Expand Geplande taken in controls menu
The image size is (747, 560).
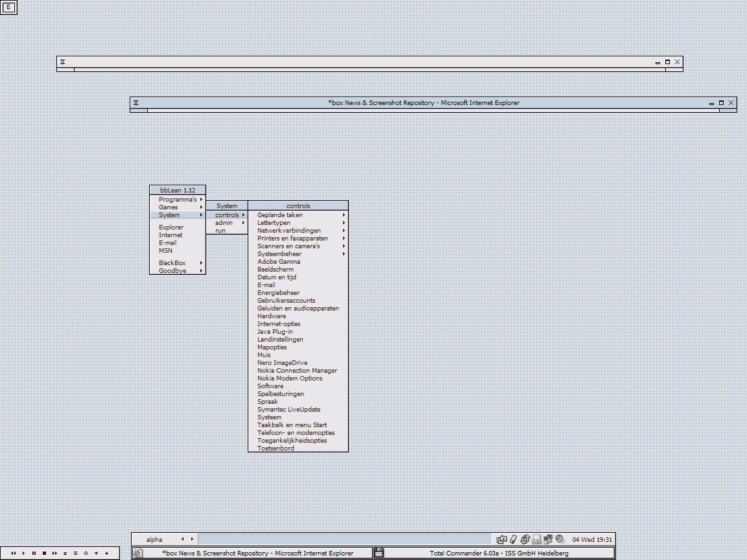pyautogui.click(x=298, y=215)
